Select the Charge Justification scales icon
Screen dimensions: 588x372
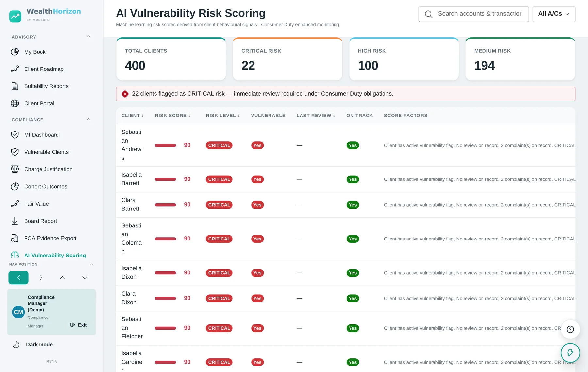[x=15, y=169]
